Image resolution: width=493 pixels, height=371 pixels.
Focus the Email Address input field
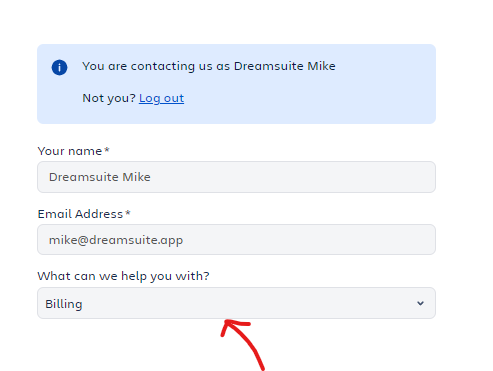(236, 240)
